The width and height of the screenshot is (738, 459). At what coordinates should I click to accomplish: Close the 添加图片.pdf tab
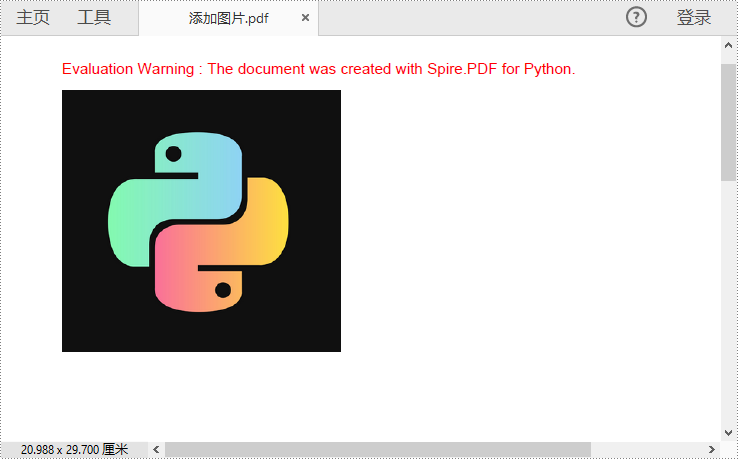(x=305, y=17)
